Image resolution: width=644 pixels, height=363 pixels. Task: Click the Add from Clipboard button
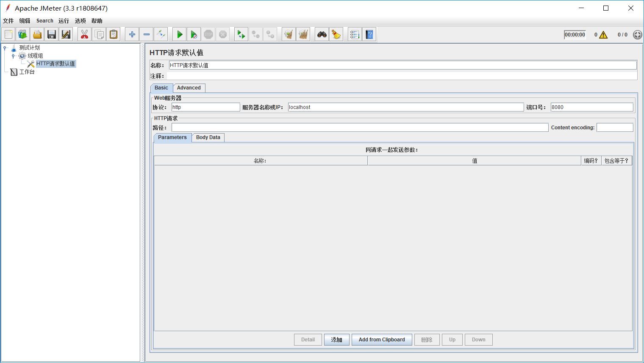[382, 339]
